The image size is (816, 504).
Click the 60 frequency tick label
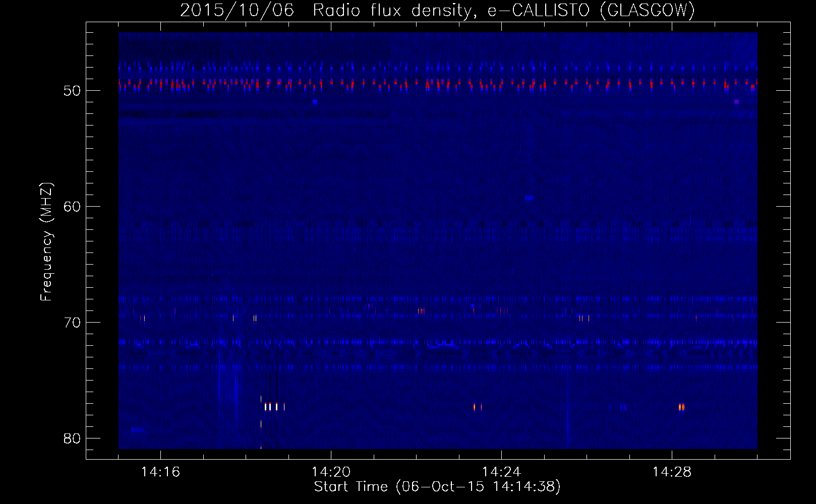(x=72, y=207)
